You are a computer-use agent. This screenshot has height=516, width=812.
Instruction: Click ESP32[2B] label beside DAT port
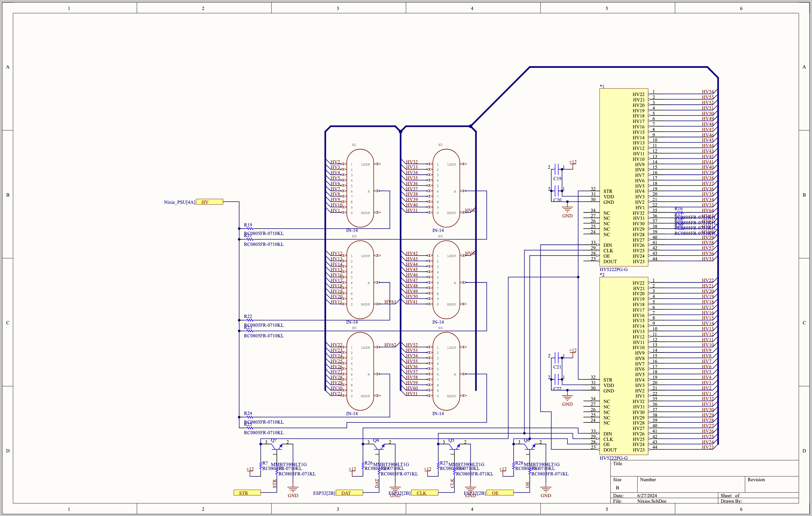(324, 493)
